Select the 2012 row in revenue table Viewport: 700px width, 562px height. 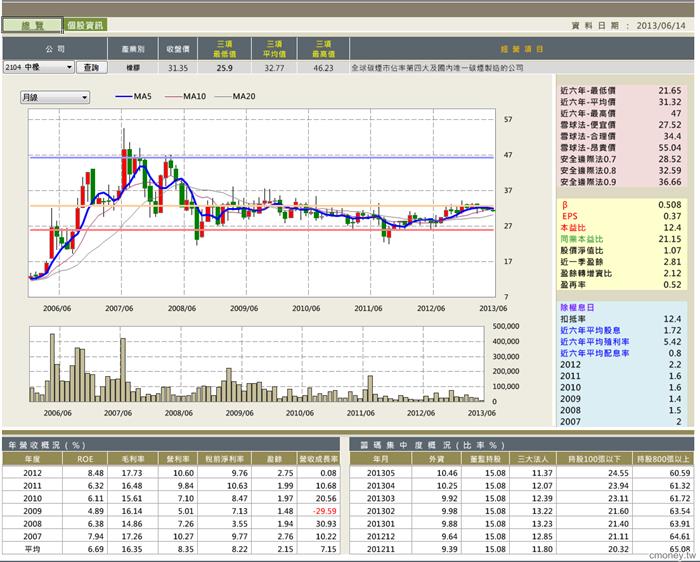click(x=171, y=473)
